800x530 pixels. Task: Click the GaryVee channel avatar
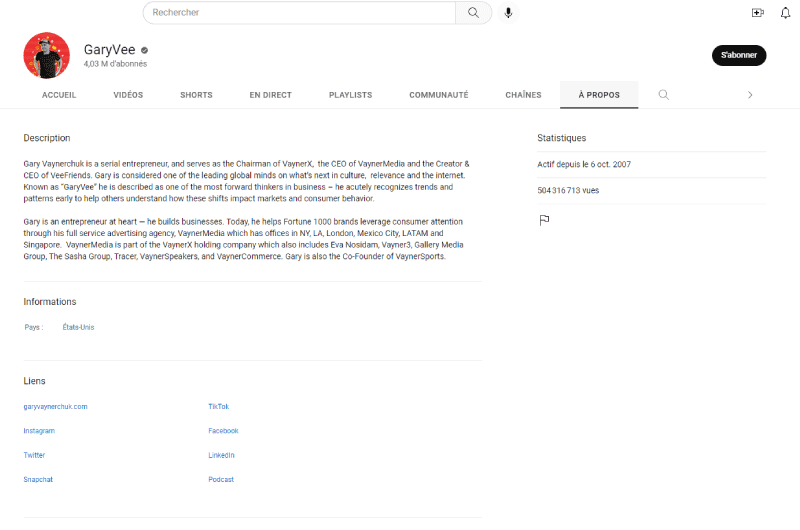[46, 56]
